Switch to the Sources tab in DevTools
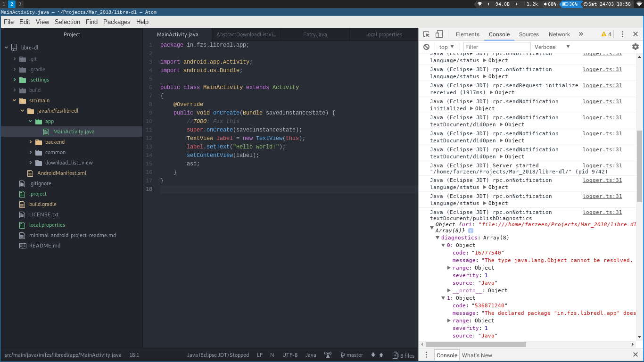 pos(528,34)
